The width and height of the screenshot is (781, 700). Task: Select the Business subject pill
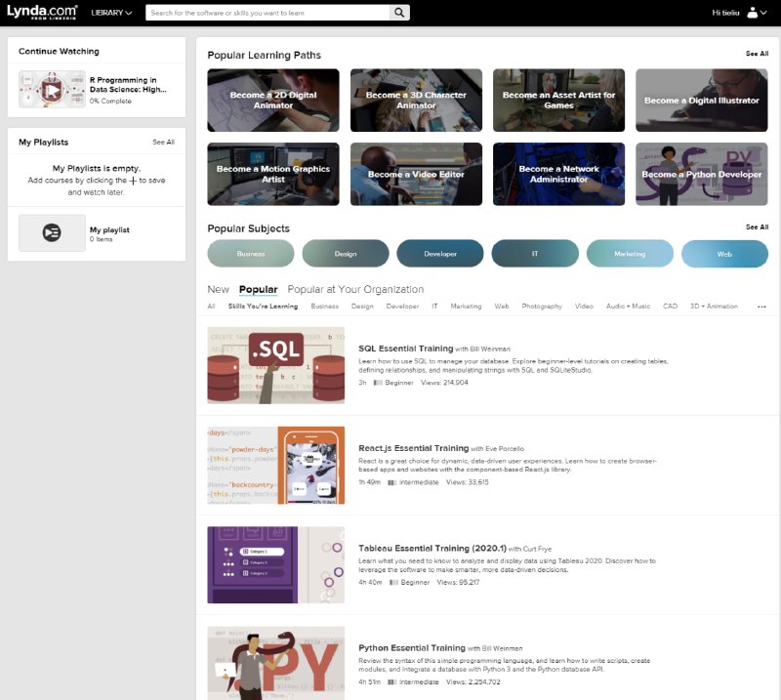point(251,254)
